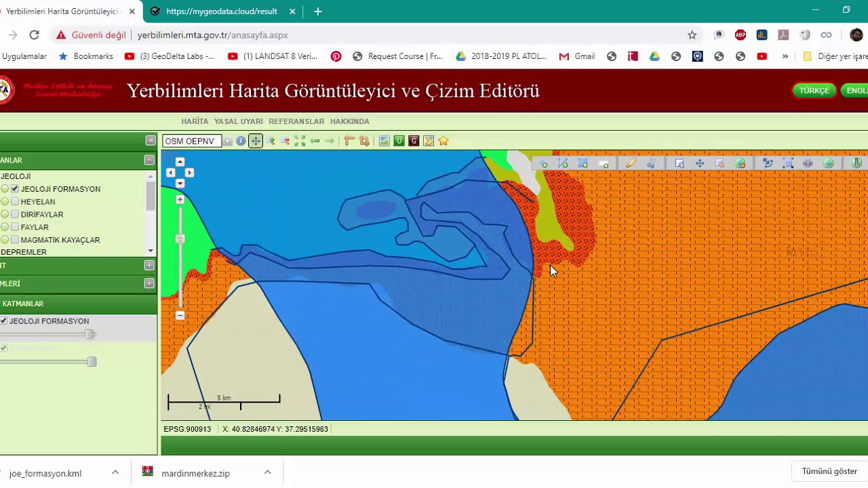
Task: Click the rotate feature arrows tool
Action: pyautogui.click(x=768, y=163)
